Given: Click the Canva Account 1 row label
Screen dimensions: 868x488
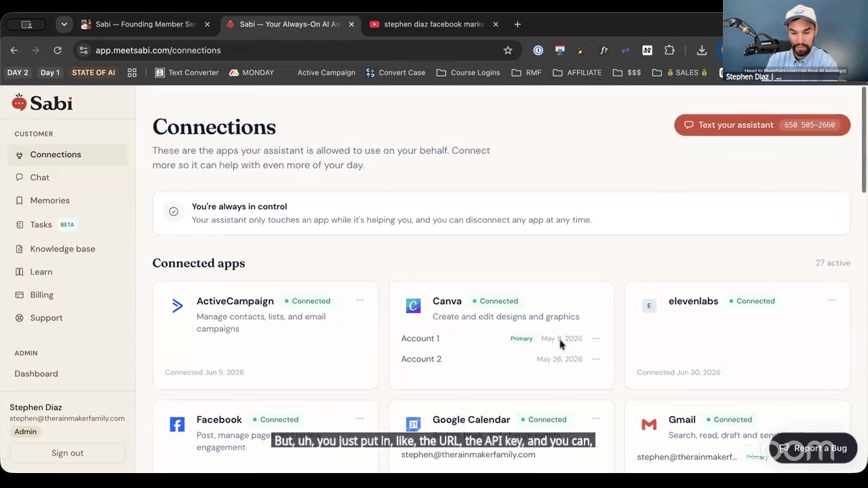Looking at the screenshot, I should click(x=420, y=338).
